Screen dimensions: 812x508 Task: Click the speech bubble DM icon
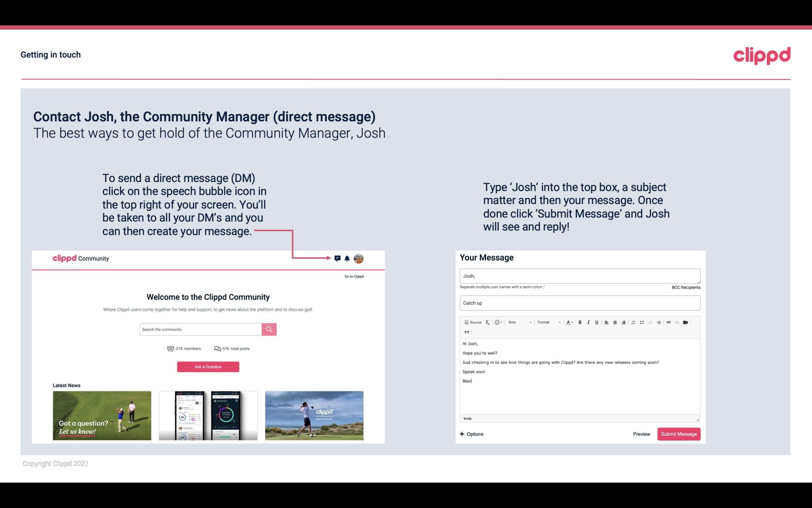point(338,258)
